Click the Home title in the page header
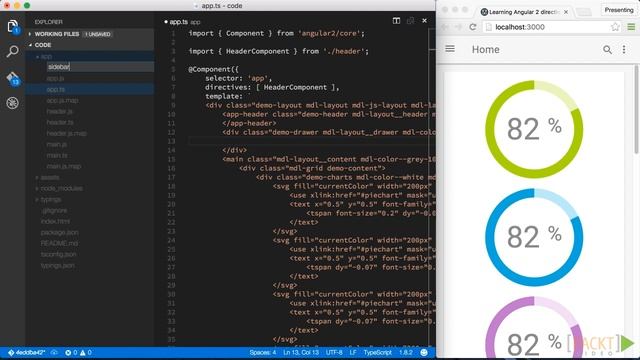 [485, 50]
